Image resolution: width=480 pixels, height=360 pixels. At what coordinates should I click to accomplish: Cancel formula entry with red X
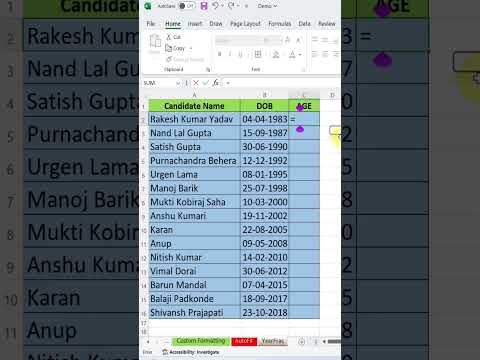196,83
